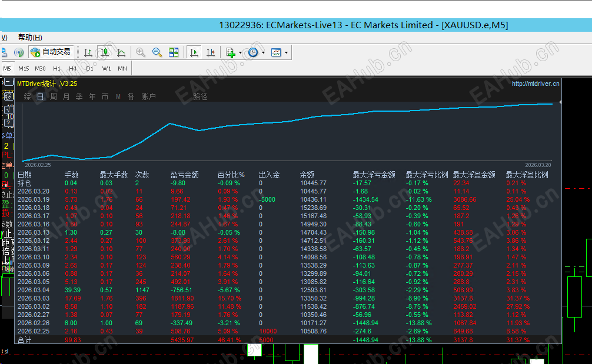Screen dimensions: 592x364
Task: Click the 10000 deposit value
Action: 268,331
